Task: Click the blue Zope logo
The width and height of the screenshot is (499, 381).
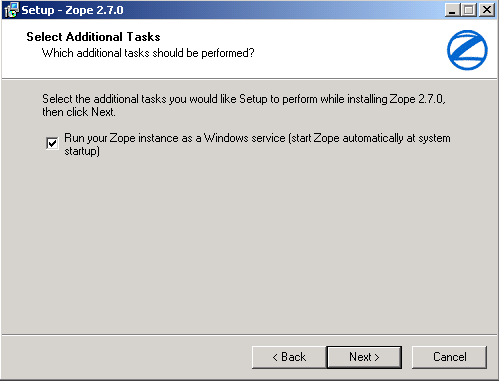Action: coord(467,50)
